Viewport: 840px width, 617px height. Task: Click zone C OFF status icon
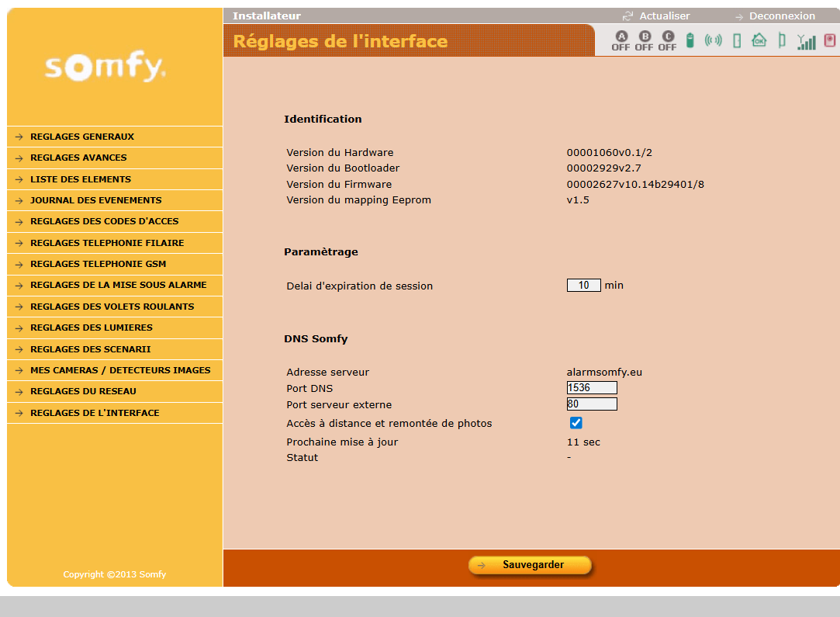tap(668, 40)
